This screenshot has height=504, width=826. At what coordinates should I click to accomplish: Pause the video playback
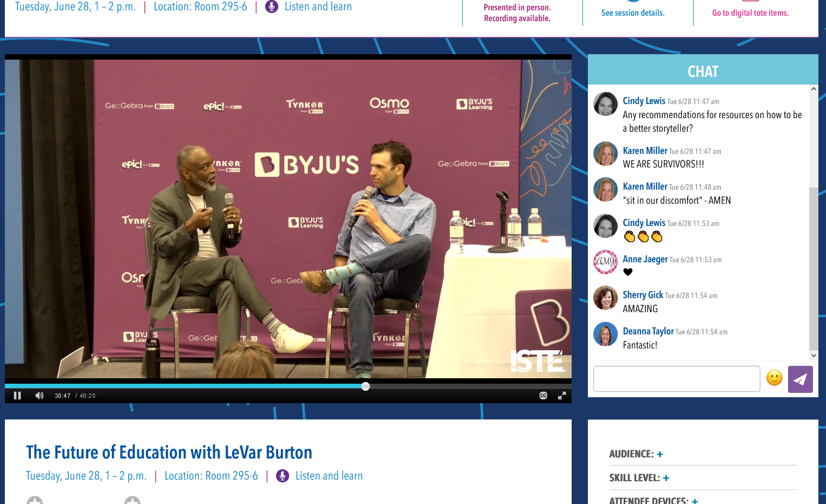[x=17, y=396]
